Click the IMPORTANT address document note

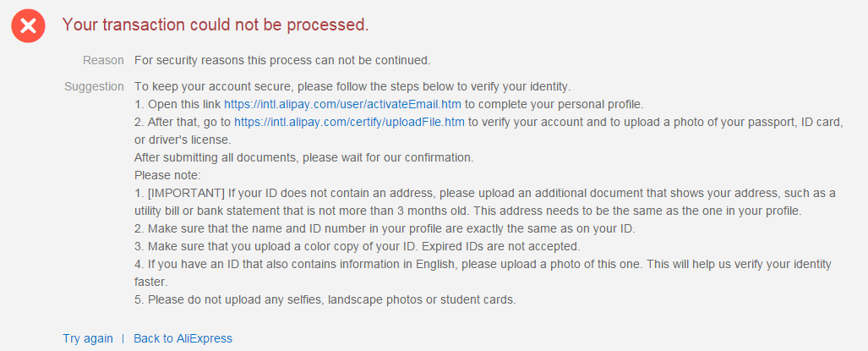pos(486,193)
